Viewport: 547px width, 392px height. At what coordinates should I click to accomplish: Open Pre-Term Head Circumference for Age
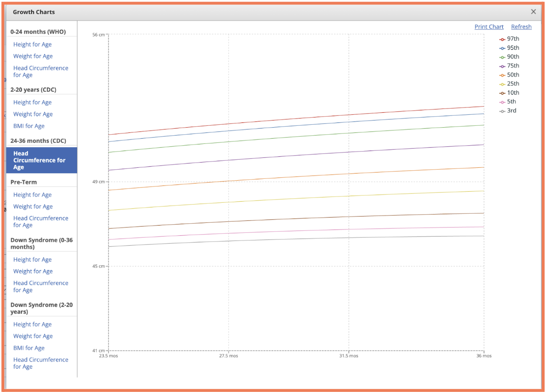click(41, 221)
